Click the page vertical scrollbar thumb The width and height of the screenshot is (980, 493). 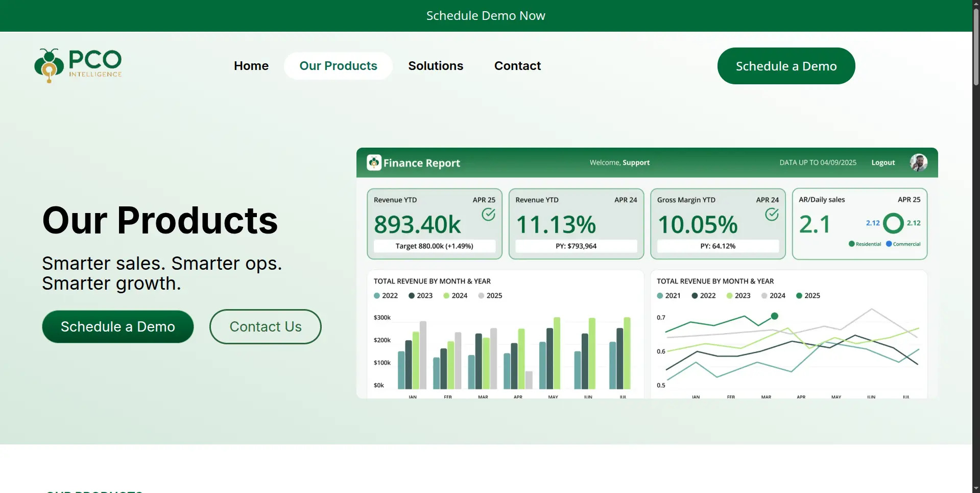tap(976, 47)
